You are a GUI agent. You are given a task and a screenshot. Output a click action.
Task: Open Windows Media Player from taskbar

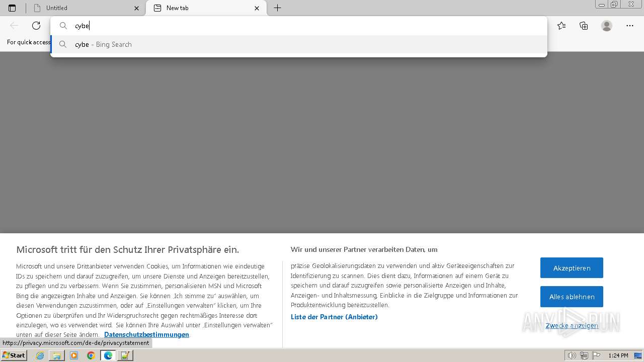(74, 355)
